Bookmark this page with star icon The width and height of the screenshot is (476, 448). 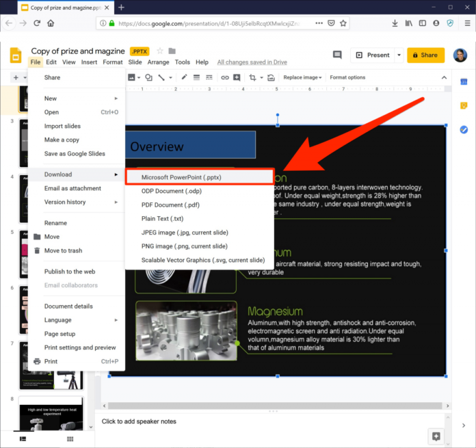click(x=343, y=23)
